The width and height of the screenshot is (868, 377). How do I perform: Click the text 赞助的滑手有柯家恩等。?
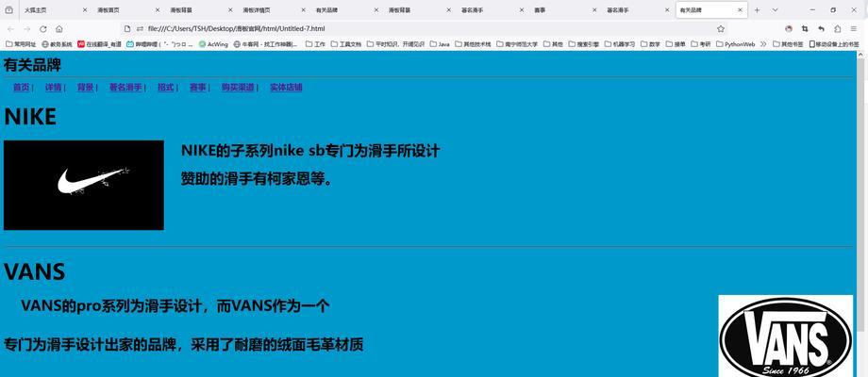(258, 179)
